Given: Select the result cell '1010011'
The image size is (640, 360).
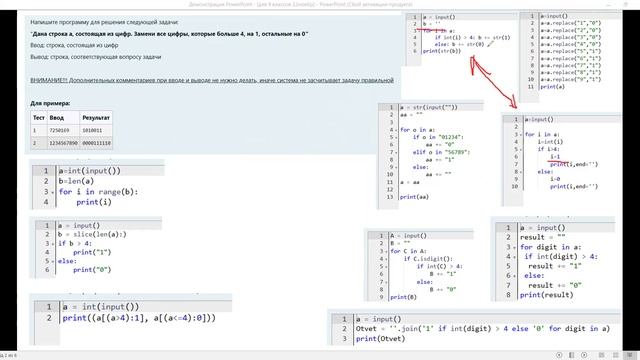Looking at the screenshot, I should [92, 131].
